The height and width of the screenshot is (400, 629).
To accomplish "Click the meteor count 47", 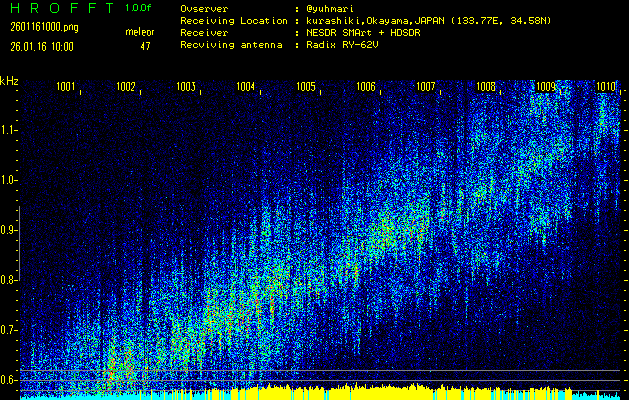I will pyautogui.click(x=145, y=45).
